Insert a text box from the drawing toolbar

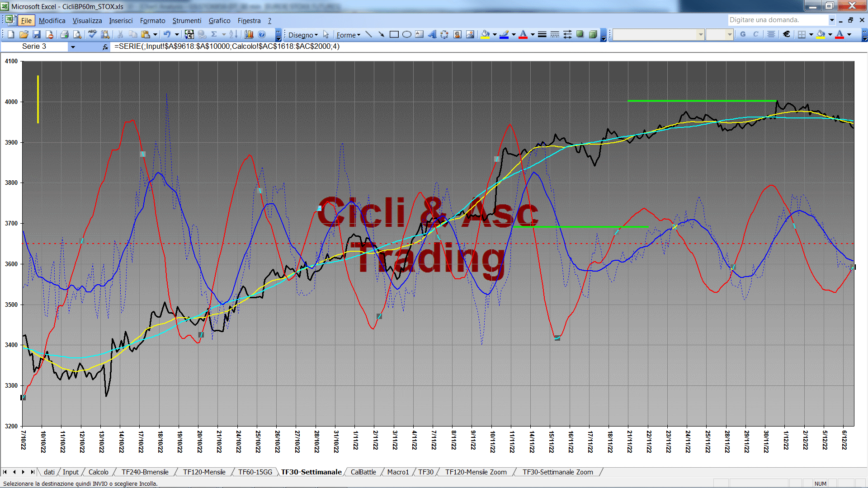[x=419, y=34]
